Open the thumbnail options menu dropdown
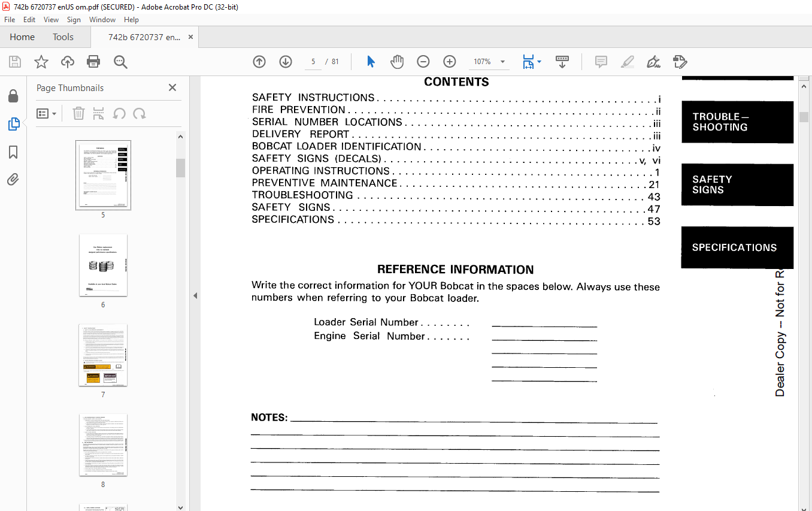Viewport: 812px width, 511px height. click(x=47, y=114)
